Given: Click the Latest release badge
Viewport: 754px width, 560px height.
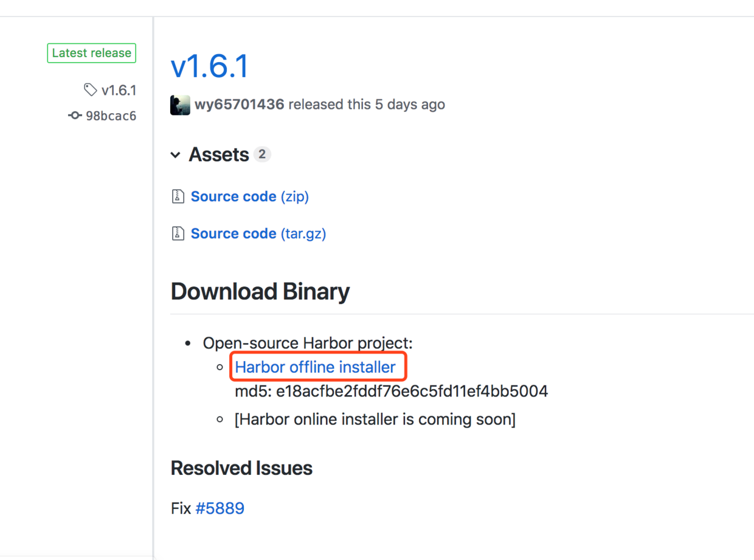Looking at the screenshot, I should tap(92, 53).
